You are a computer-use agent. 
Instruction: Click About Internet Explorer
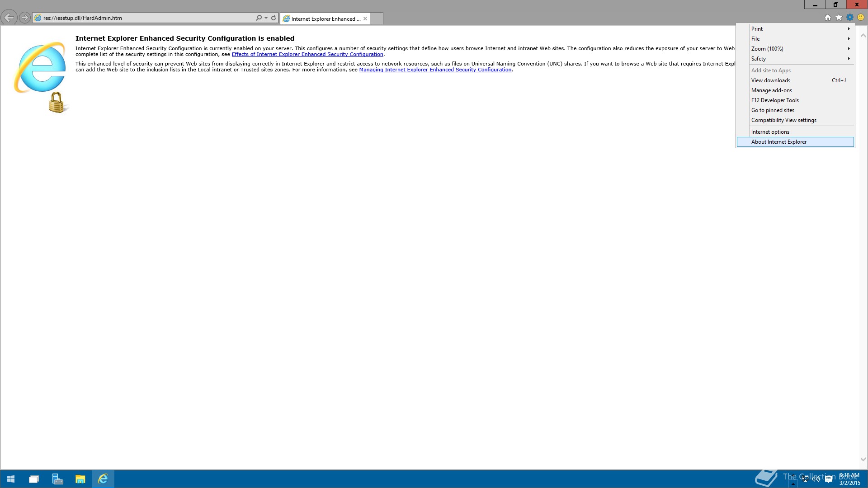point(795,142)
